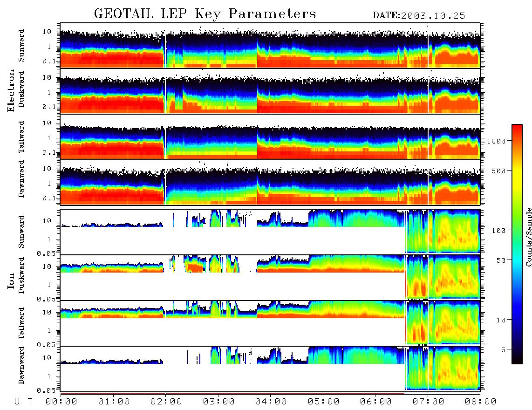This screenshot has height=410, width=532.
Task: Click the vertical Electron group label
Action: point(11,90)
